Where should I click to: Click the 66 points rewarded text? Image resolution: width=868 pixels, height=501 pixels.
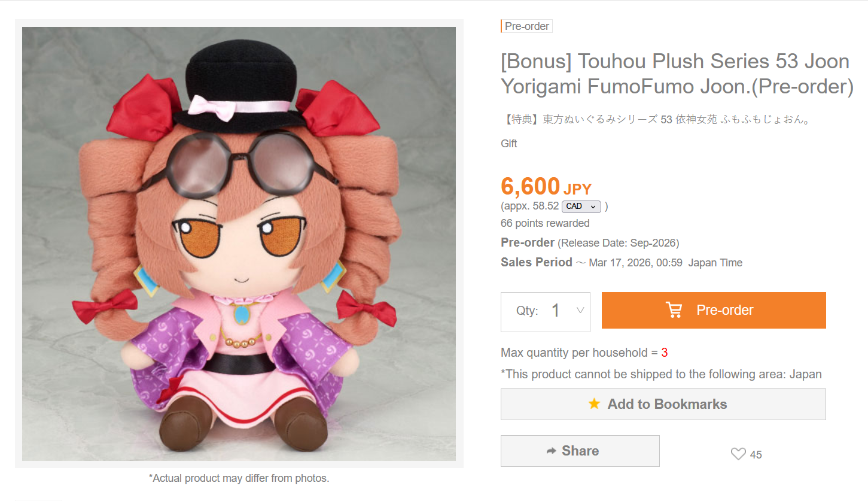tap(545, 223)
